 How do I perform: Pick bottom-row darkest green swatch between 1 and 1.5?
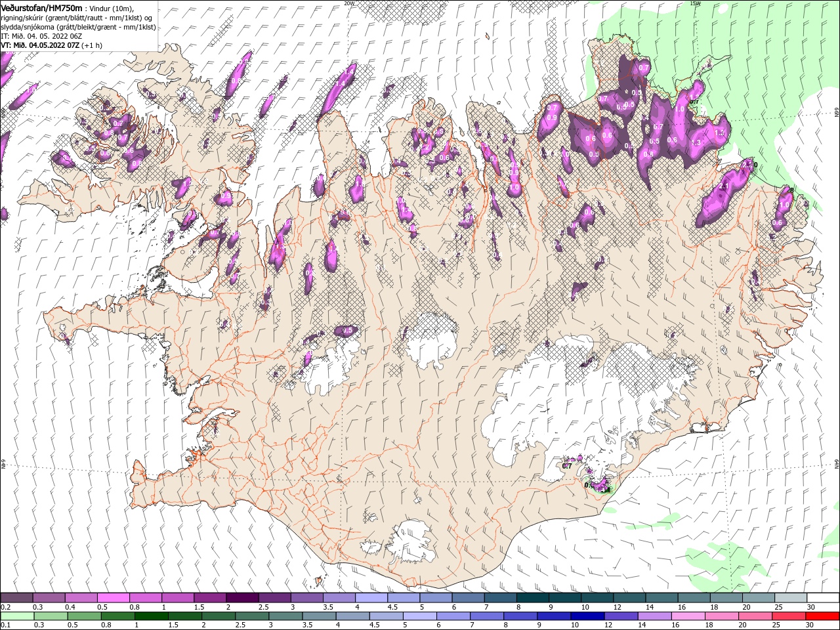tap(151, 616)
